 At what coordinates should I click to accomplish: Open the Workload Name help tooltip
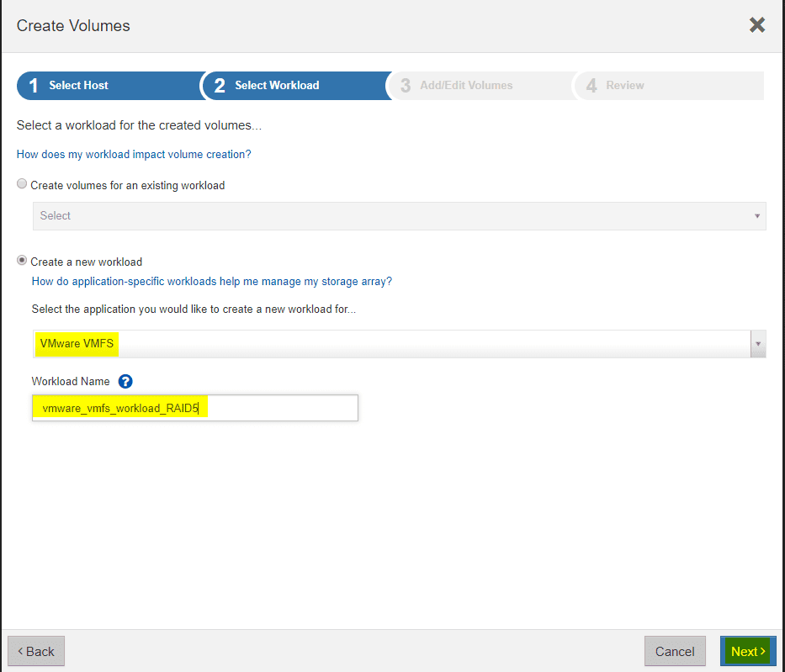(x=125, y=381)
